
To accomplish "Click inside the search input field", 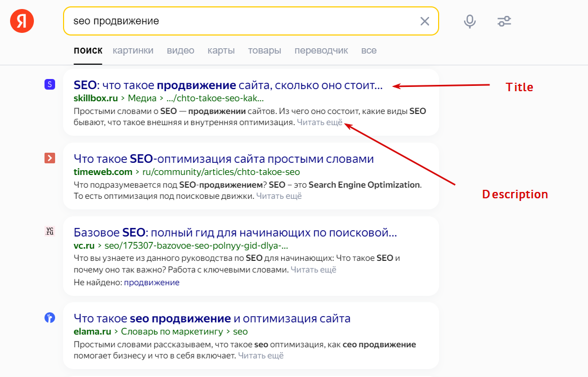I will (x=212, y=21).
